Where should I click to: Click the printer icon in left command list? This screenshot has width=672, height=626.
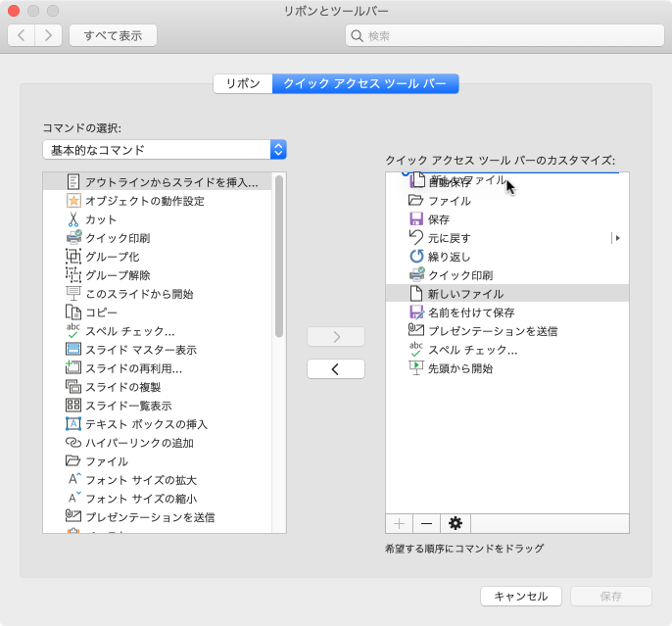(x=73, y=238)
